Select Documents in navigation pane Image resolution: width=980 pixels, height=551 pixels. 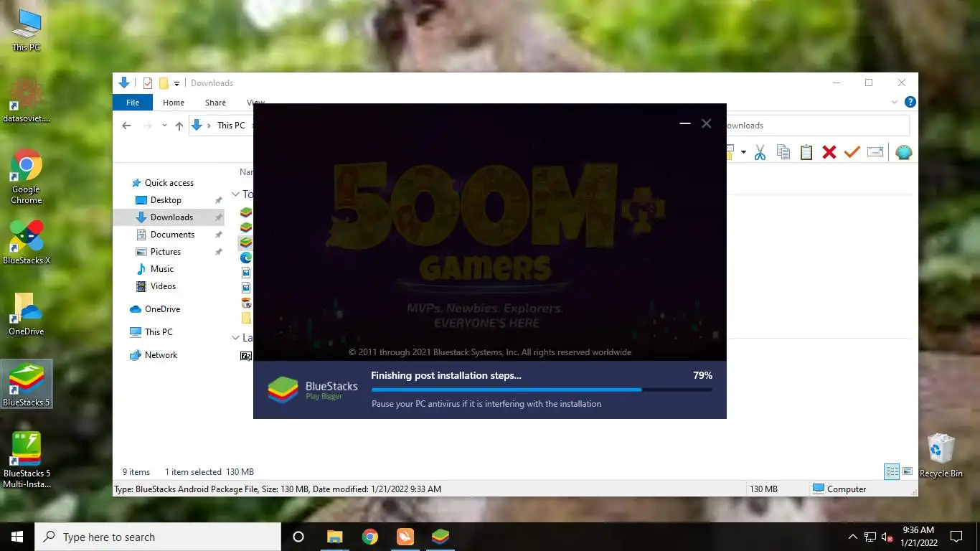click(172, 235)
